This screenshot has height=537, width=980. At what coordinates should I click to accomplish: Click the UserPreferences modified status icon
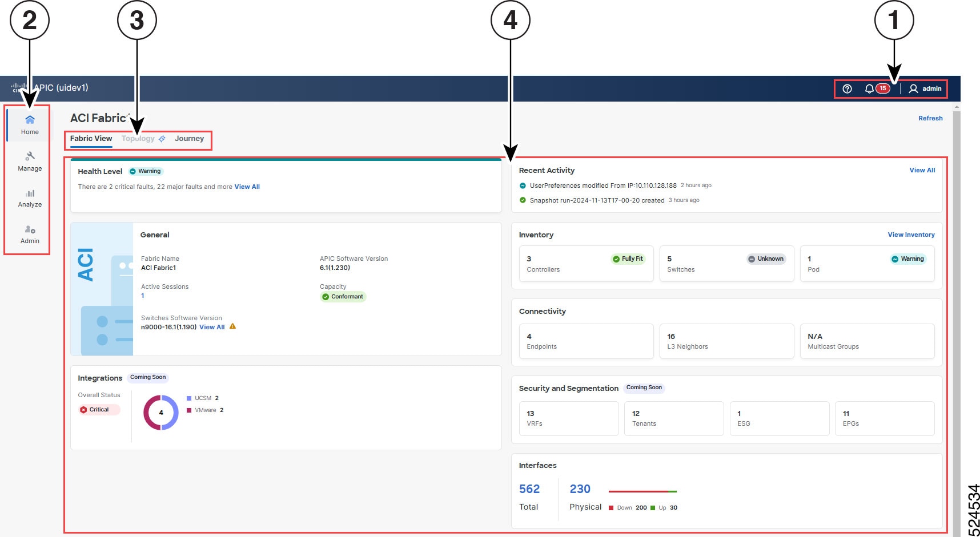coord(523,185)
